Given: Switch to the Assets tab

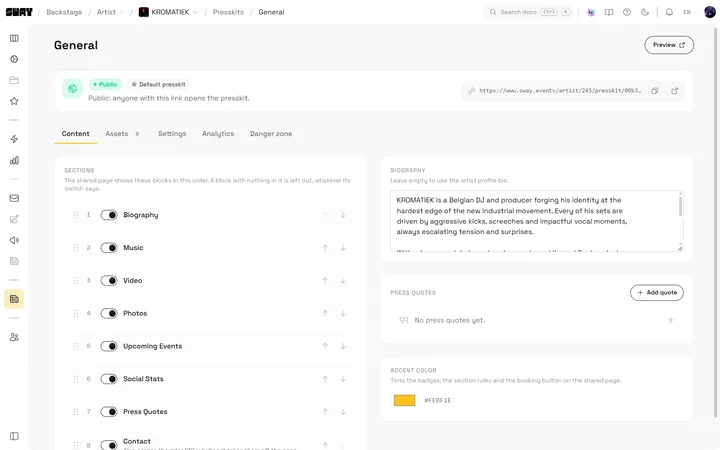Looking at the screenshot, I should tap(122, 134).
